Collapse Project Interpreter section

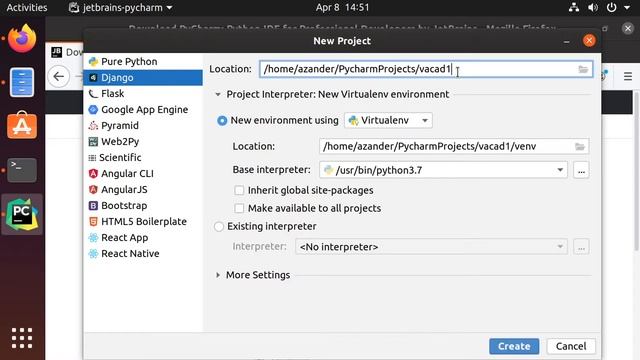218,95
